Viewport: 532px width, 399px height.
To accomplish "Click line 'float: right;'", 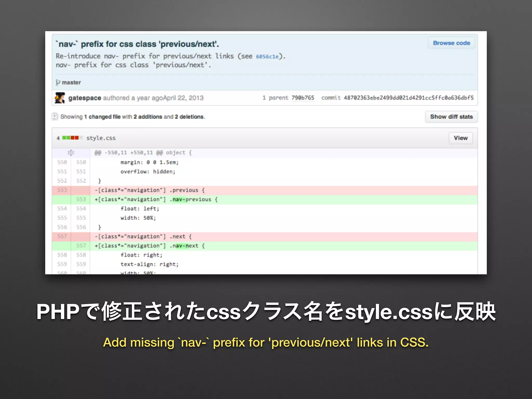I will pyautogui.click(x=142, y=255).
